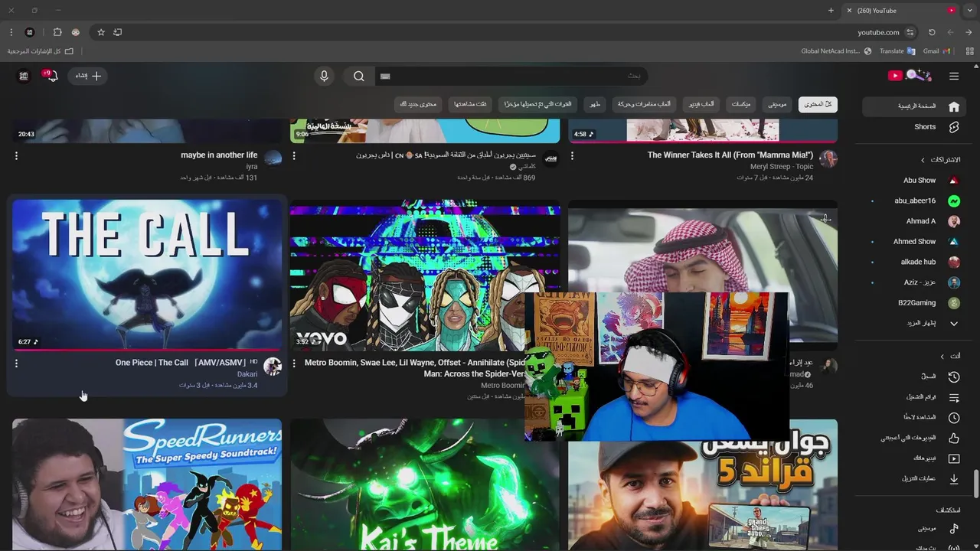Open THE CALL video thumbnail
Image resolution: width=980 pixels, height=551 pixels.
147,275
